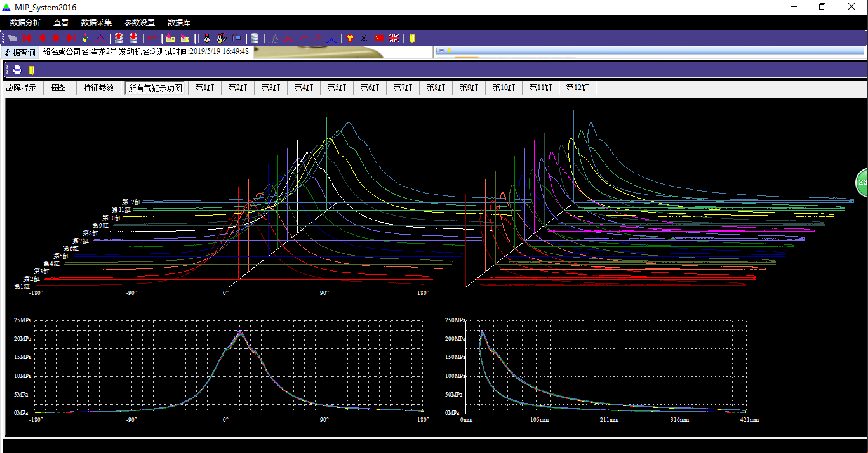Open the 数据分析 menu

coord(25,23)
